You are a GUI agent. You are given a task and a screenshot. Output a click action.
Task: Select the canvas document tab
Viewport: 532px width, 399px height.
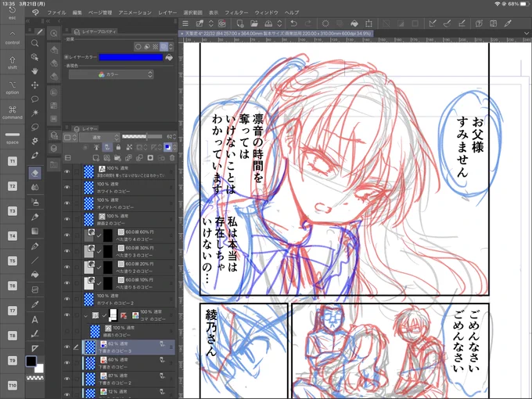(275, 34)
